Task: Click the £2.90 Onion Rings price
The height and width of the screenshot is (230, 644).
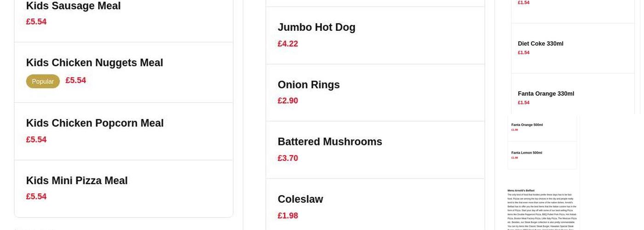Action: (x=287, y=101)
